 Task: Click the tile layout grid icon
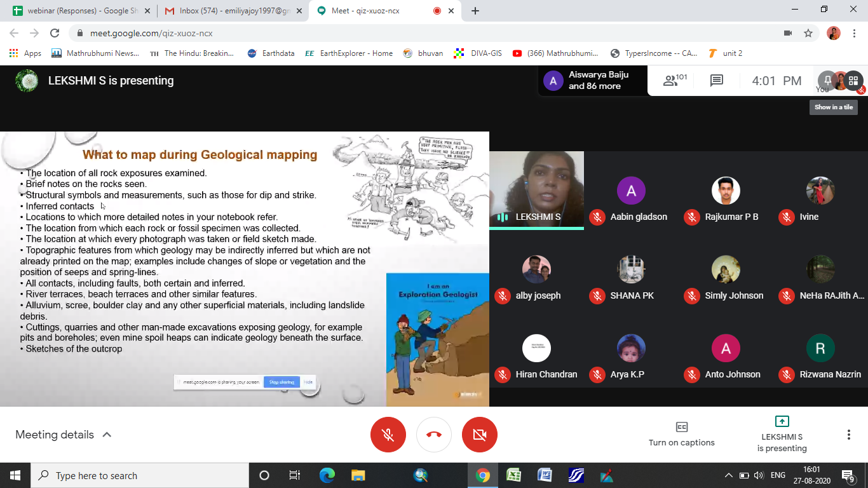pos(853,81)
